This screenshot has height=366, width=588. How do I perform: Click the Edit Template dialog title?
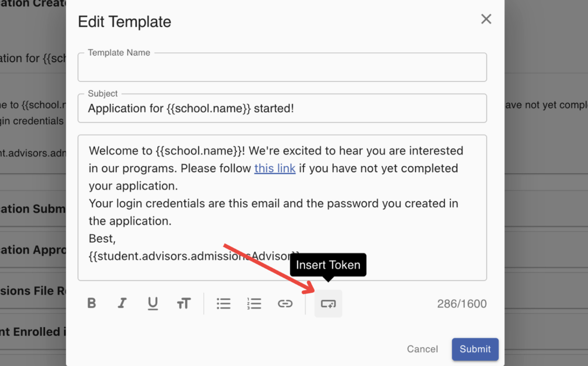pos(125,22)
